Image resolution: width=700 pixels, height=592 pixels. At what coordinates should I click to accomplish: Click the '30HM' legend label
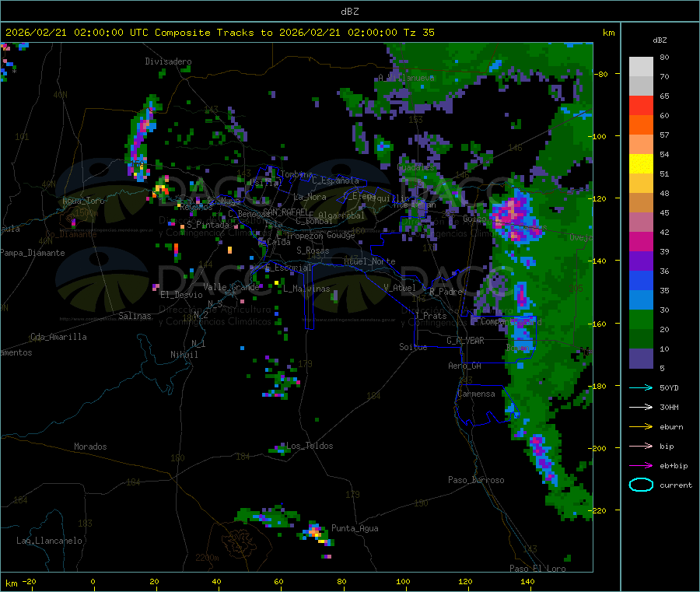[669, 407]
